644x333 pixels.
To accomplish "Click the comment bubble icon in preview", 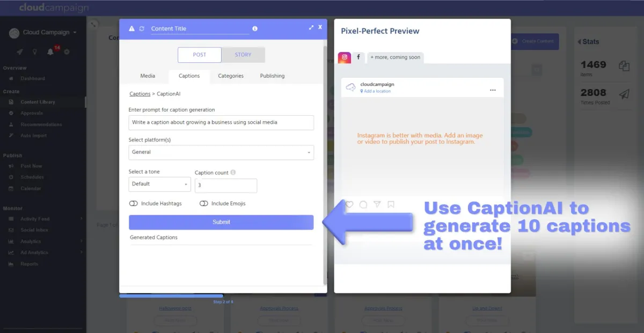I will point(363,204).
